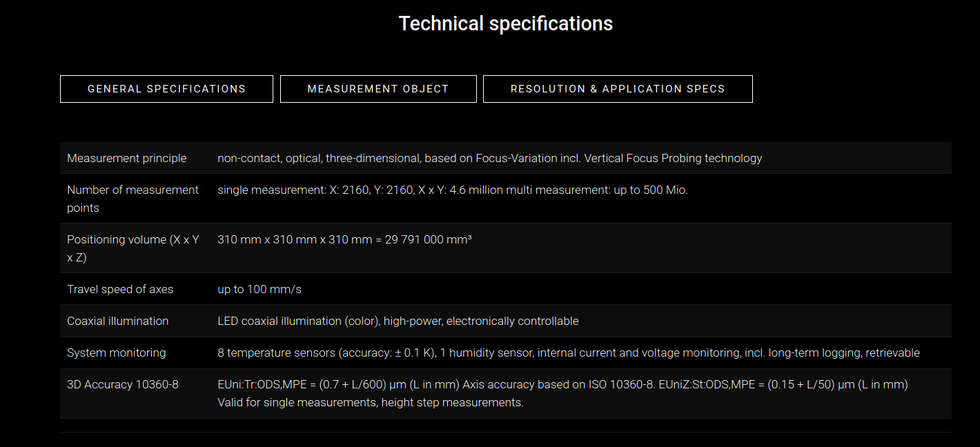Click the up to 100 mm/s value
Image resolution: width=980 pixels, height=447 pixels.
click(x=259, y=289)
